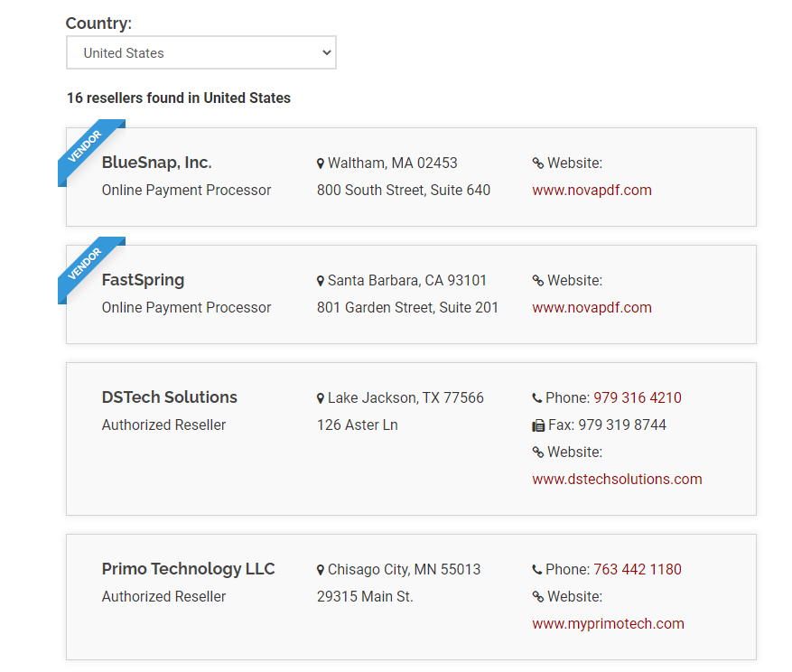Click the phone icon in DSTech Solutions card

pyautogui.click(x=537, y=398)
